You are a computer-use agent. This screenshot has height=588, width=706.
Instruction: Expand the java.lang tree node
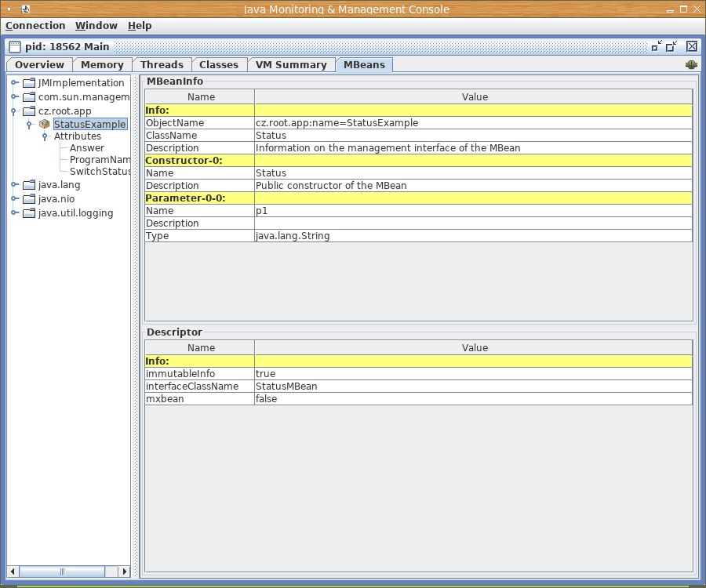click(x=14, y=185)
